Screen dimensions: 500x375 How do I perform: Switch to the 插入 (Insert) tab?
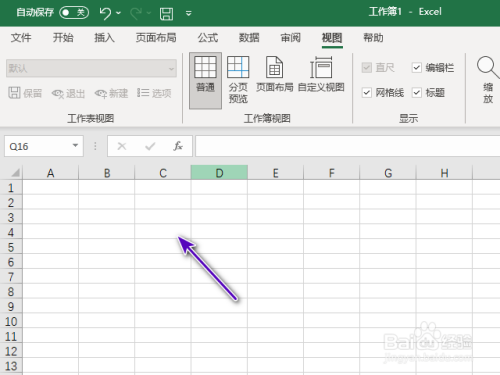[x=104, y=38]
